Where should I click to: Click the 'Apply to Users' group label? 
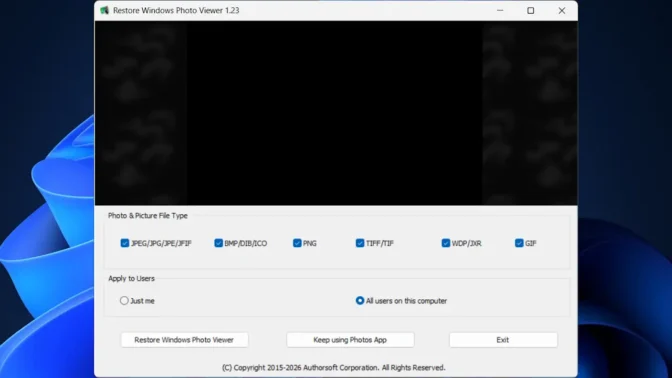(x=131, y=279)
